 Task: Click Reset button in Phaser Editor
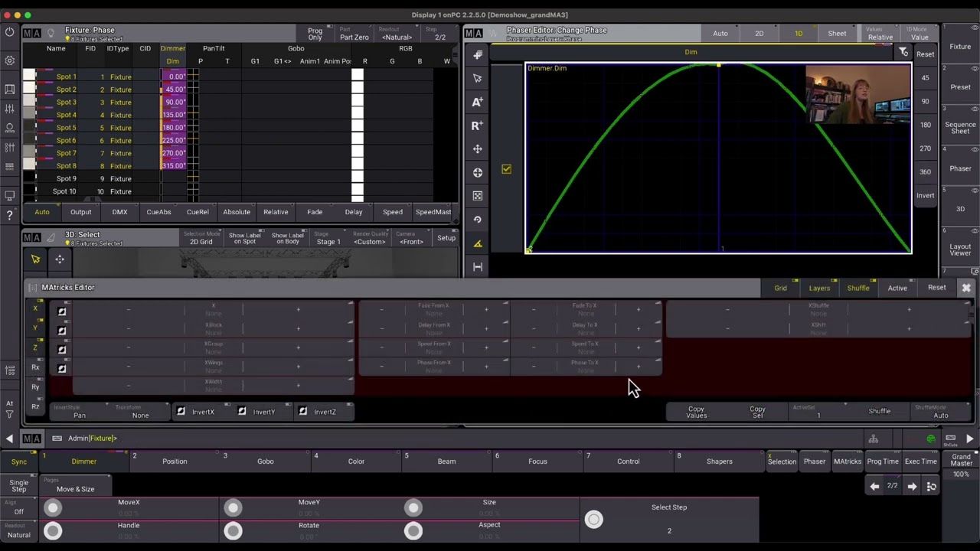point(926,54)
